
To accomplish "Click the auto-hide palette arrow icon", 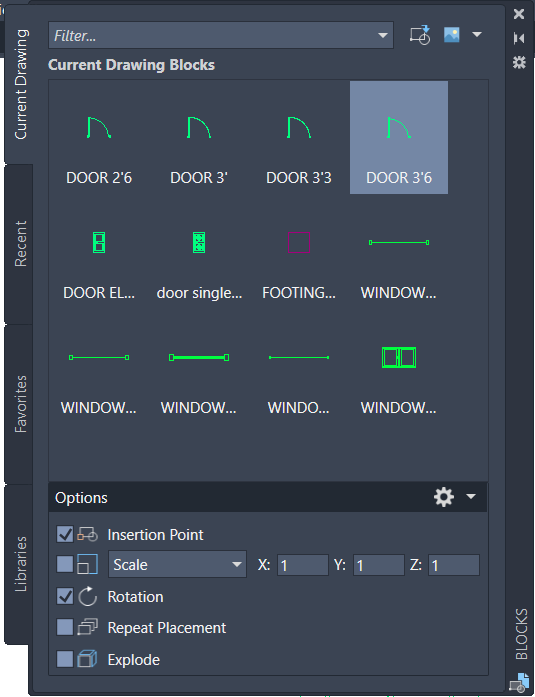I will tap(519, 38).
